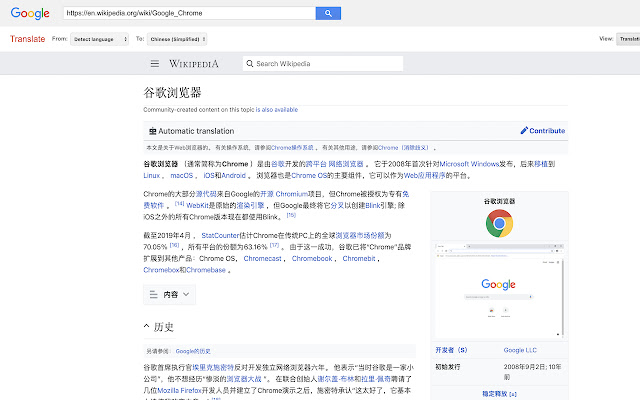This screenshot has height=400, width=640.
Task: Open the Chromebase link
Action: point(206,269)
